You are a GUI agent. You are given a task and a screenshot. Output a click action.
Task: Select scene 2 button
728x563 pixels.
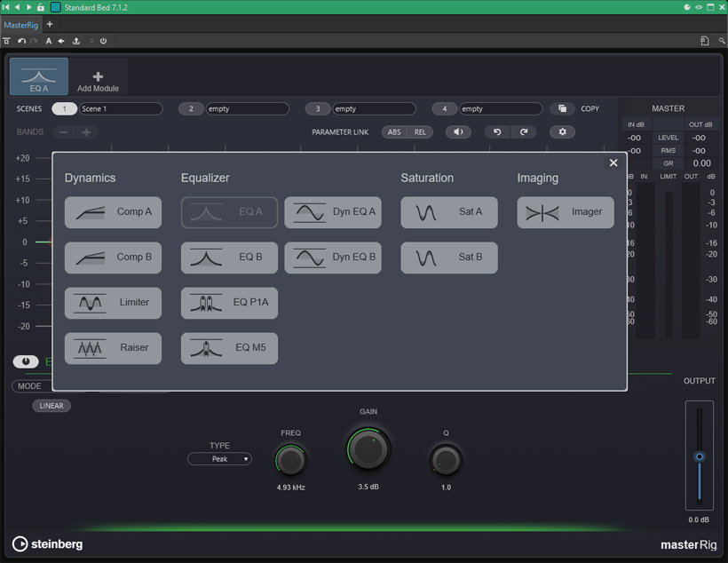click(x=191, y=108)
